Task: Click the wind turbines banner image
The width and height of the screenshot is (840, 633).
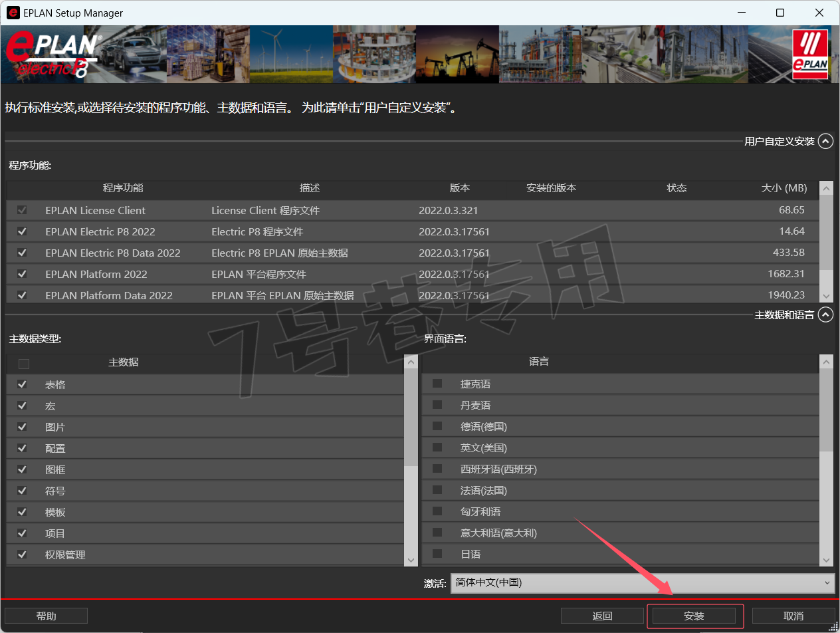Action: coord(291,55)
